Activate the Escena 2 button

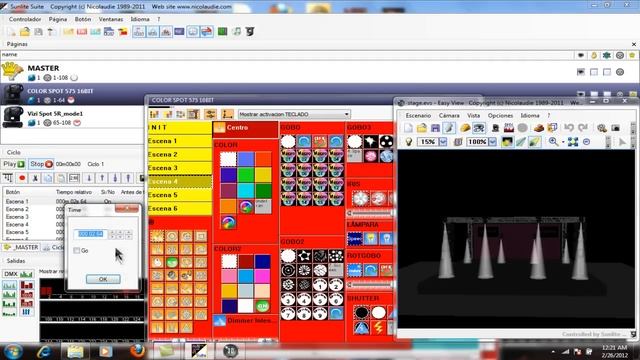point(180,154)
